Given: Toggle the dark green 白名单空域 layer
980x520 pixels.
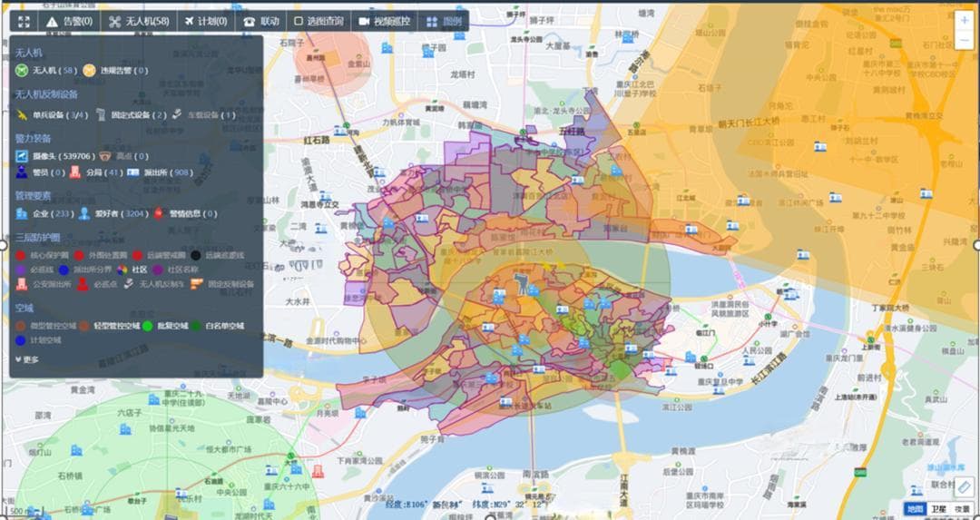Looking at the screenshot, I should (x=217, y=326).
